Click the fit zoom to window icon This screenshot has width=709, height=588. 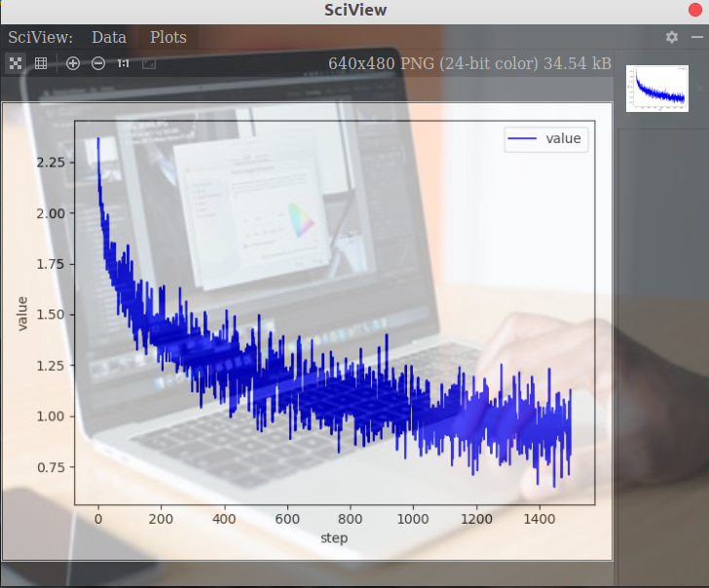click(149, 63)
